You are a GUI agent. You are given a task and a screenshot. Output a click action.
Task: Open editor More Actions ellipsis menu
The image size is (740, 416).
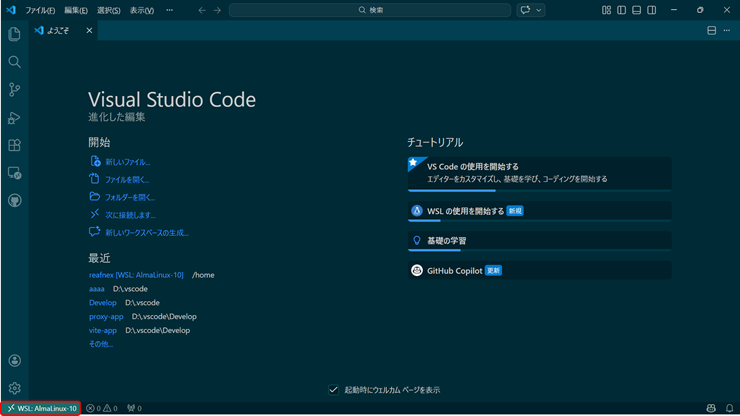click(x=727, y=31)
